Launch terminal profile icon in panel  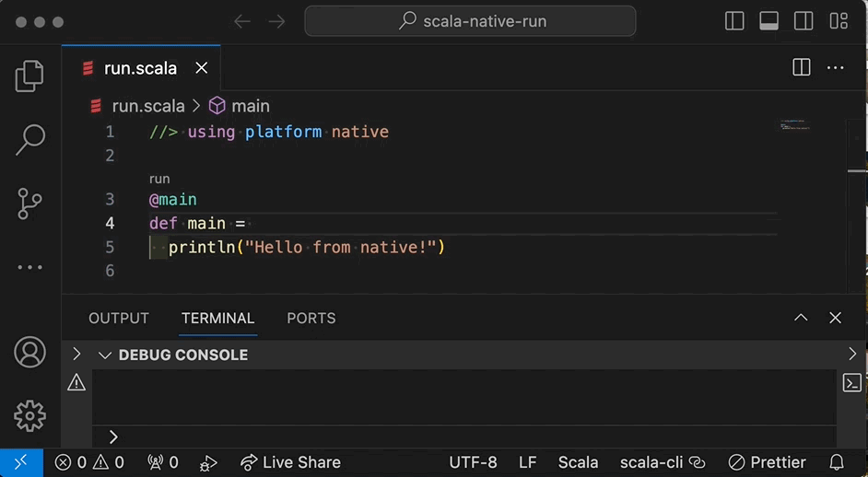pyautogui.click(x=852, y=383)
